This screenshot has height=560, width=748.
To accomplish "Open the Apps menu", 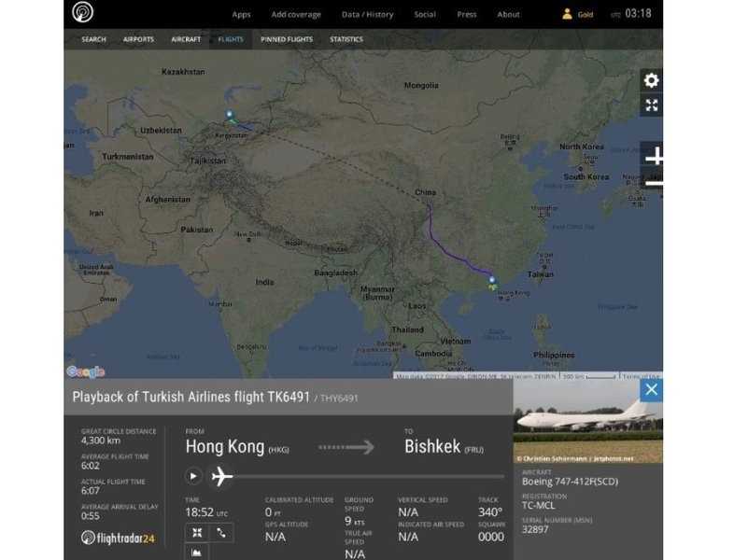I will 241,15.
